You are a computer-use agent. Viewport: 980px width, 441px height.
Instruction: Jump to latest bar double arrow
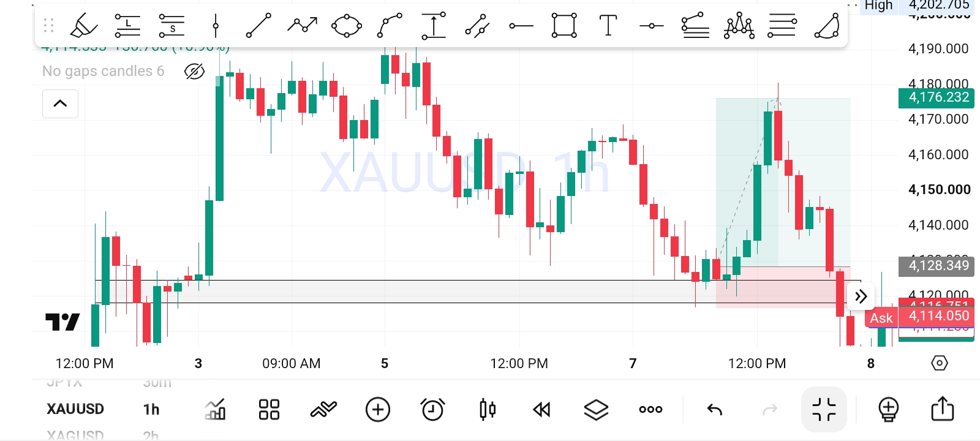click(x=861, y=296)
